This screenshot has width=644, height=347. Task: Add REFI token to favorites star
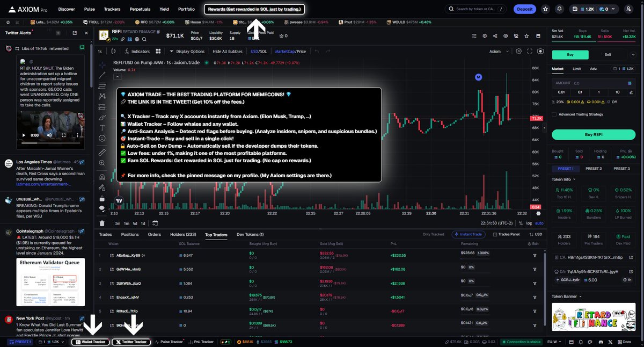click(x=526, y=36)
